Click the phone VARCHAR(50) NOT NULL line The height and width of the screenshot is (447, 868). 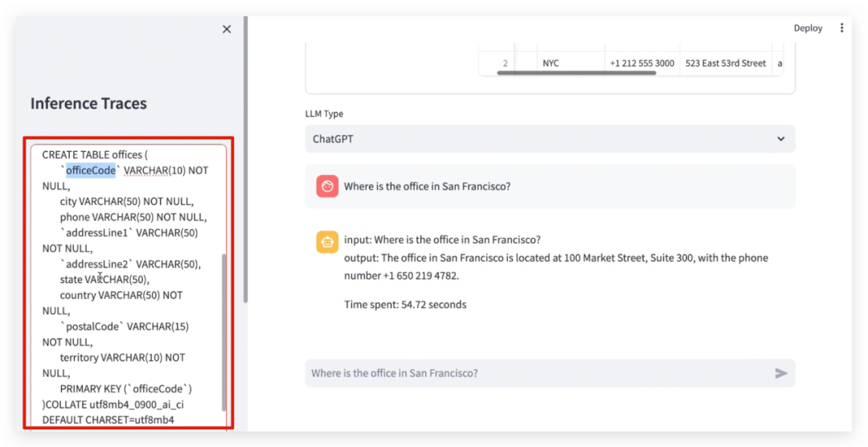click(x=133, y=217)
